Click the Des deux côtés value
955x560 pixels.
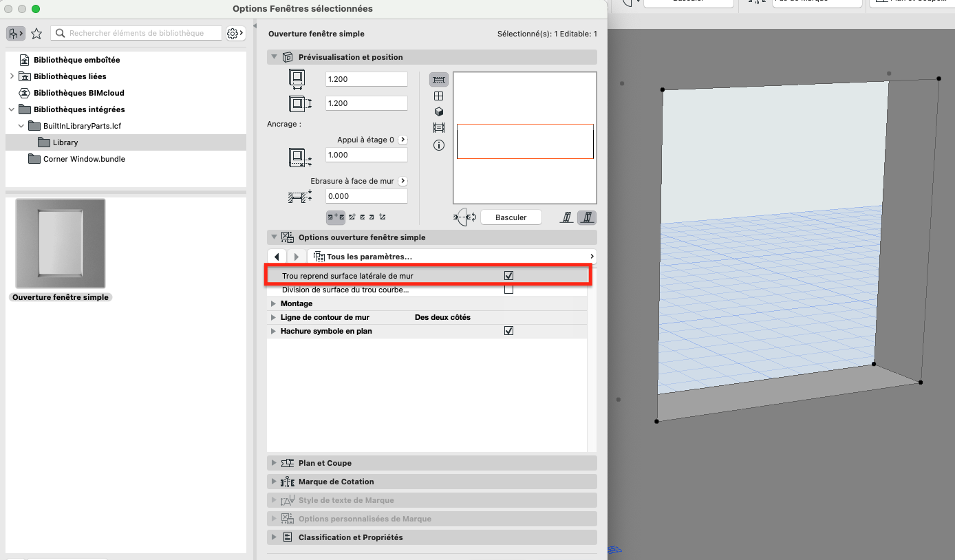tap(442, 317)
